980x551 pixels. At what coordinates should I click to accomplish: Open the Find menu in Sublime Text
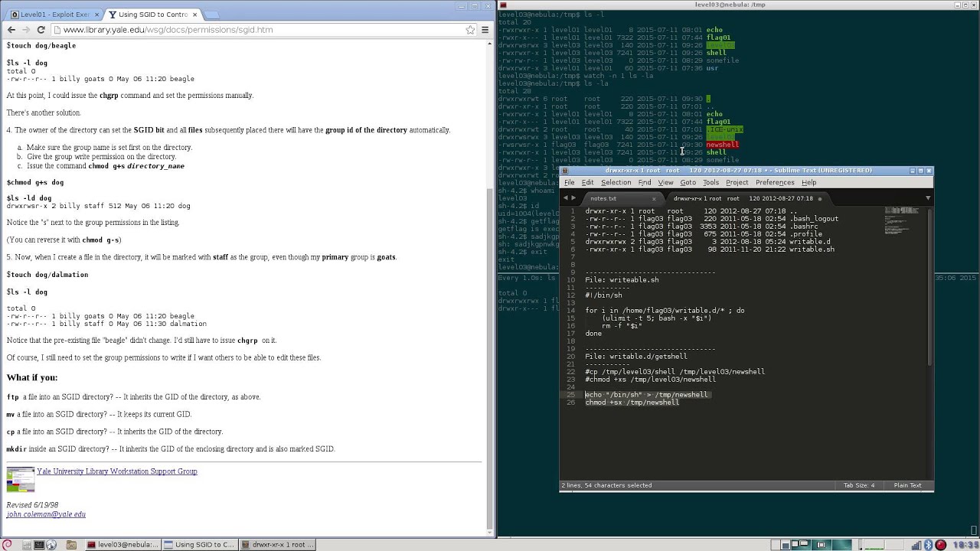(x=645, y=182)
